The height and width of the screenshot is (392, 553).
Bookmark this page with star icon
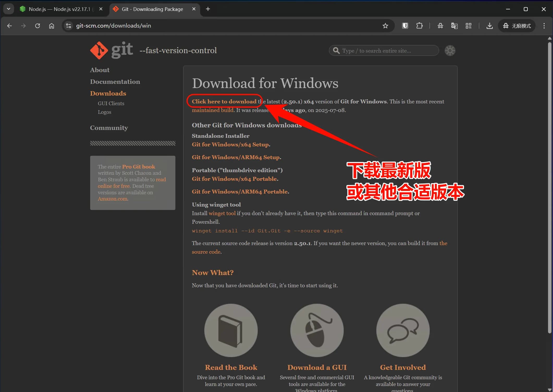(x=385, y=26)
